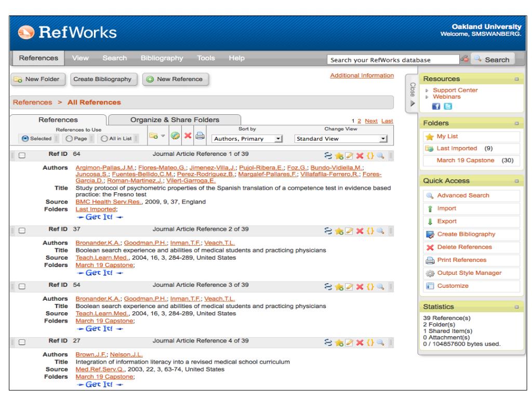
Task: Switch to the Organize & Share Folders tab
Action: tap(175, 120)
